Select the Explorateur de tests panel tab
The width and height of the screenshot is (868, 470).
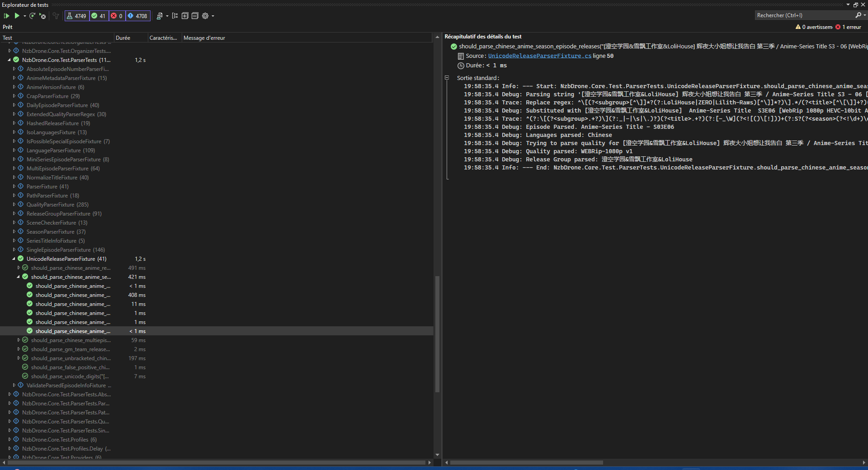point(25,5)
